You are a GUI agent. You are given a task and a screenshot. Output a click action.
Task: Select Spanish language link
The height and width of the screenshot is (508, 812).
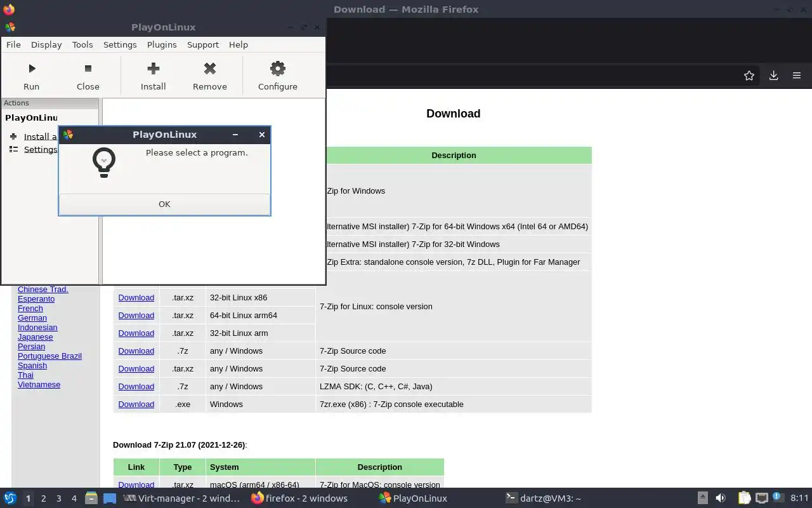(x=32, y=365)
